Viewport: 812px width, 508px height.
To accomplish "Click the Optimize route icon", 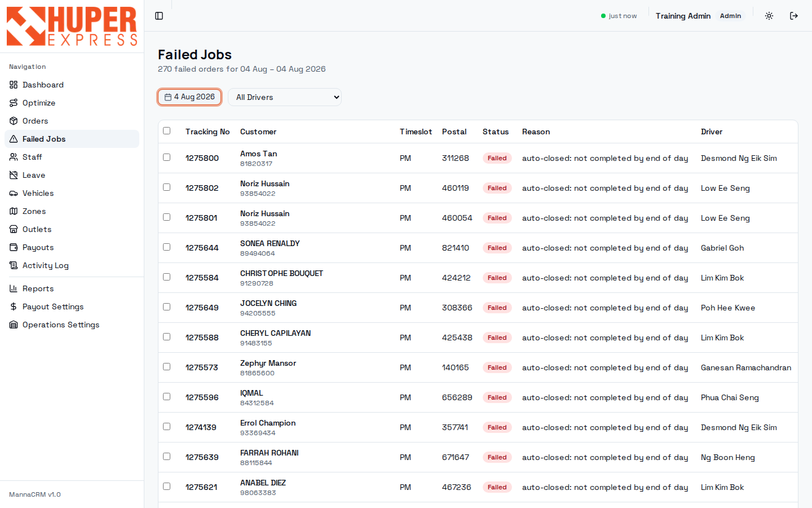I will point(14,103).
